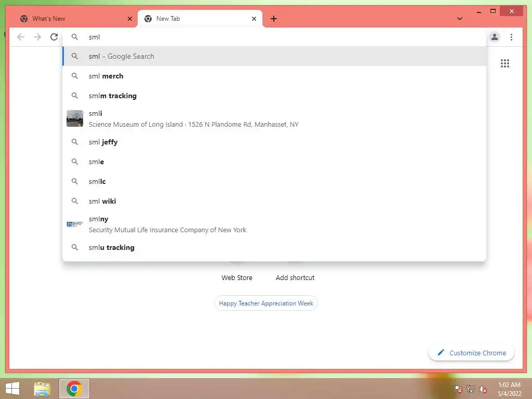Click the Science Museum thumbnail image
The image size is (532, 399).
75,118
